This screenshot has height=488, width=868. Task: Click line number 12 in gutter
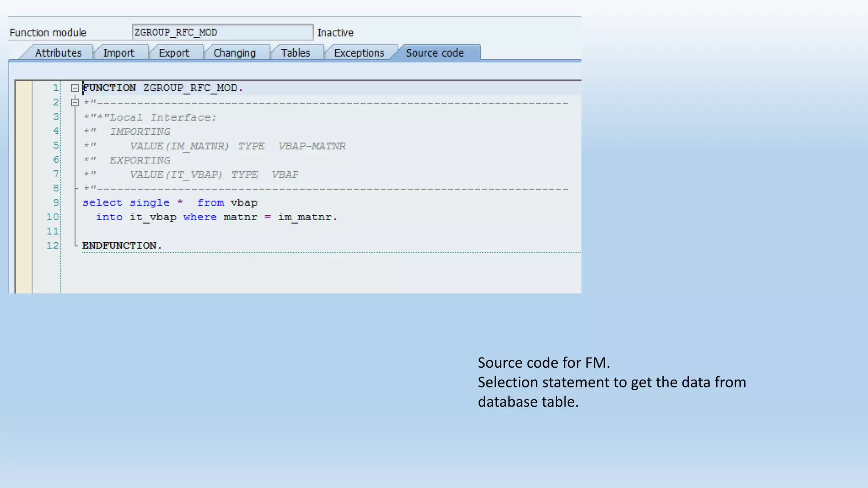(x=52, y=245)
